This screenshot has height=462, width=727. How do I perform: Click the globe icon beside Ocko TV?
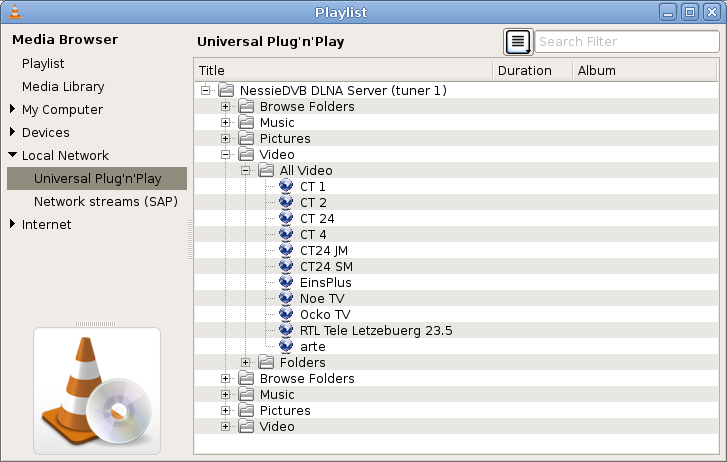pos(286,314)
